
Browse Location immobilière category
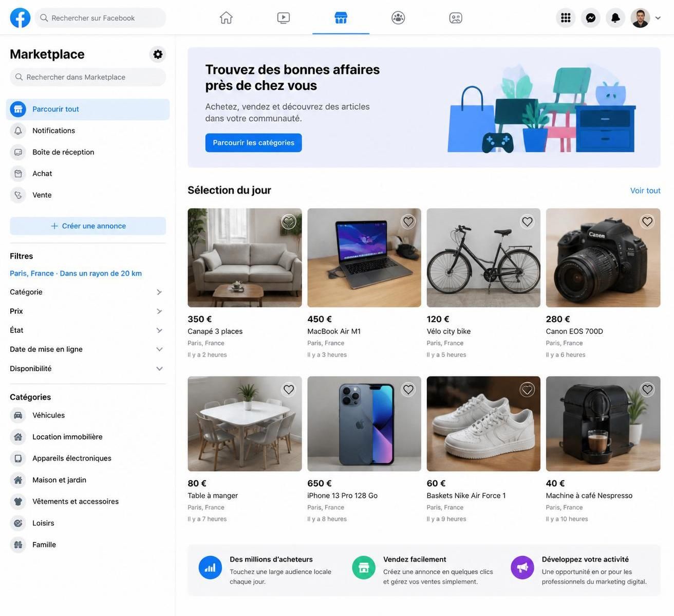pyautogui.click(x=88, y=437)
